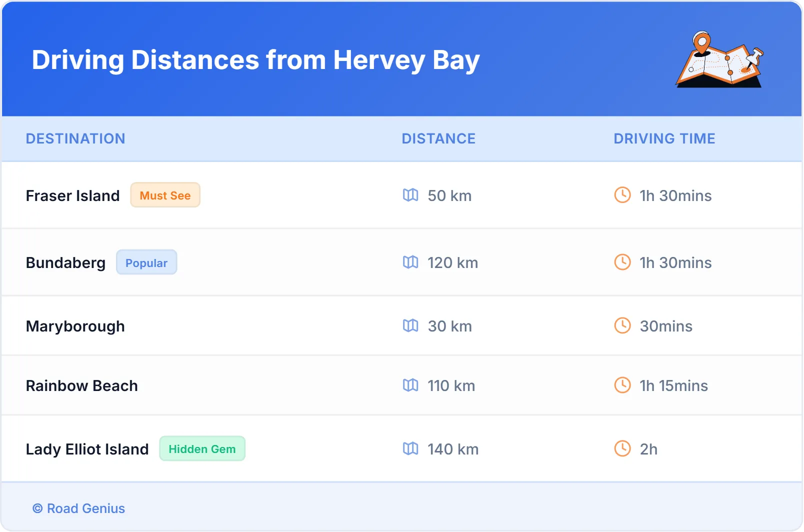Viewport: 804px width, 532px height.
Task: Click the Driving Distances from Hervey Bay title
Action: click(256, 60)
